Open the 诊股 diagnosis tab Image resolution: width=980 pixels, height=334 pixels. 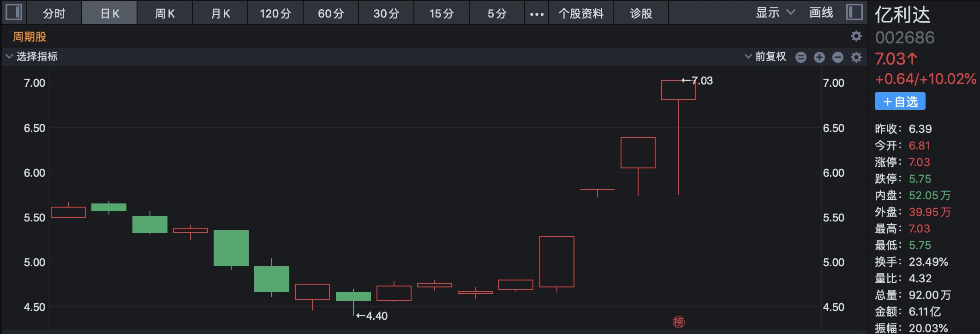pyautogui.click(x=641, y=13)
